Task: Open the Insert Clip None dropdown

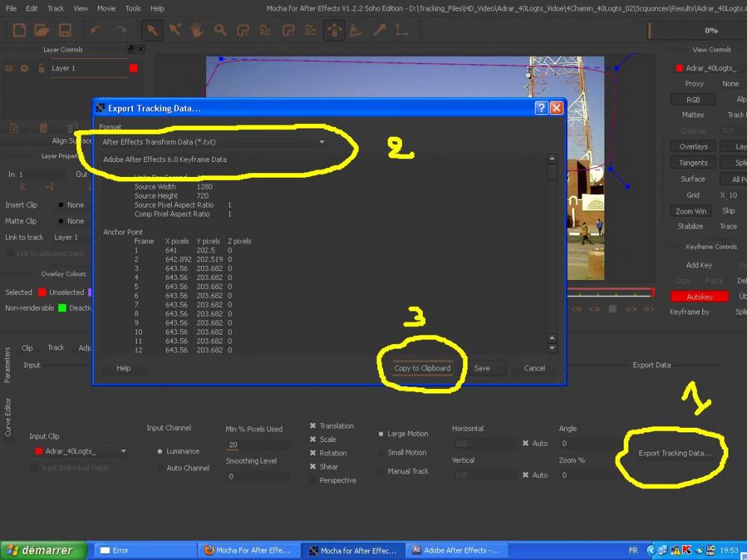Action: pos(74,205)
